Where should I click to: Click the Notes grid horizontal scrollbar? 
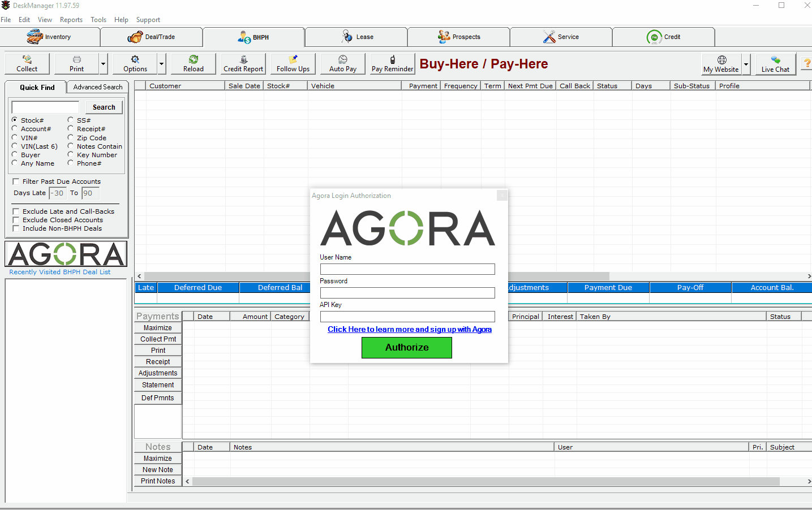tap(486, 481)
